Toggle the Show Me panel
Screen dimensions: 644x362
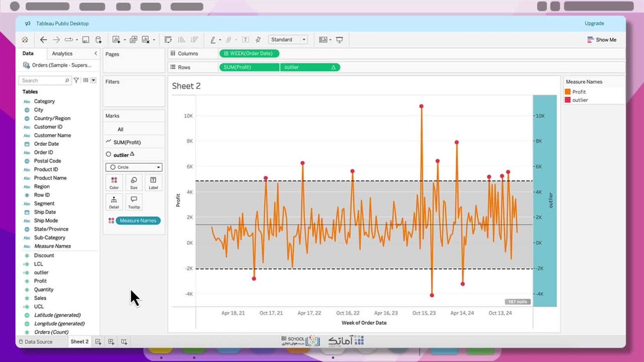tap(601, 40)
